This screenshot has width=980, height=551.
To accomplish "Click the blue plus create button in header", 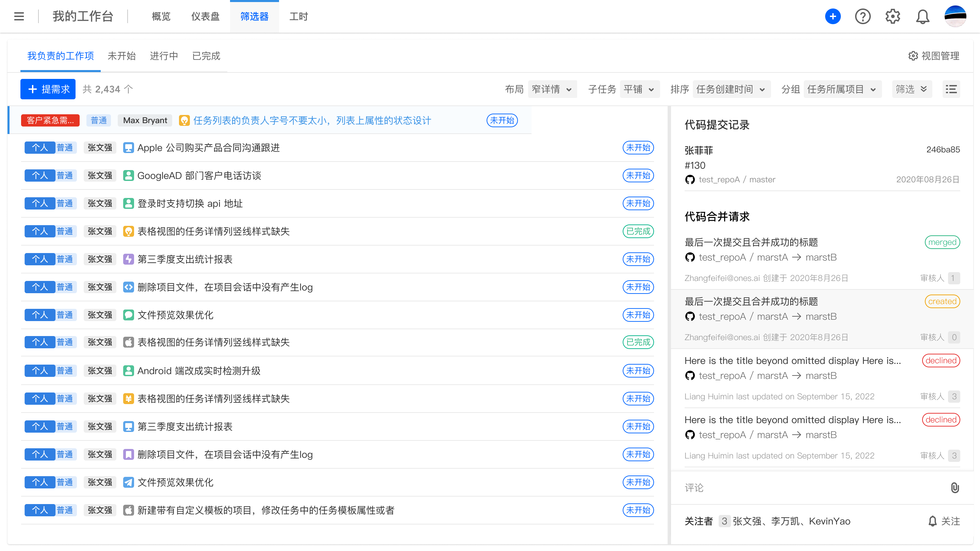I will tap(833, 16).
